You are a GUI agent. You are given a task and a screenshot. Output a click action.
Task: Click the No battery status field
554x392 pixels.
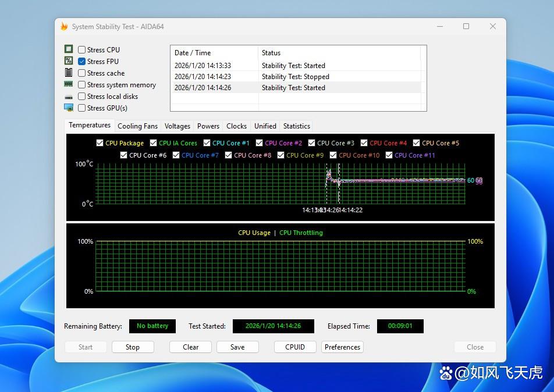[x=152, y=326]
